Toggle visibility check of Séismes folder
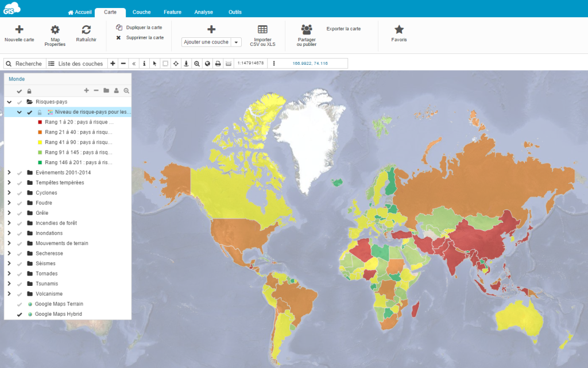This screenshot has width=588, height=368. pyautogui.click(x=20, y=264)
